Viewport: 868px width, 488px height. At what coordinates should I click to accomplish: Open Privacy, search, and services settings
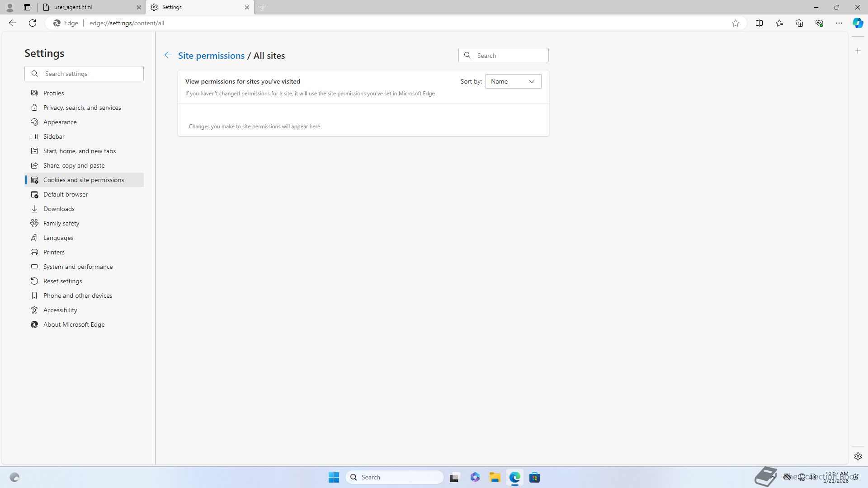82,108
